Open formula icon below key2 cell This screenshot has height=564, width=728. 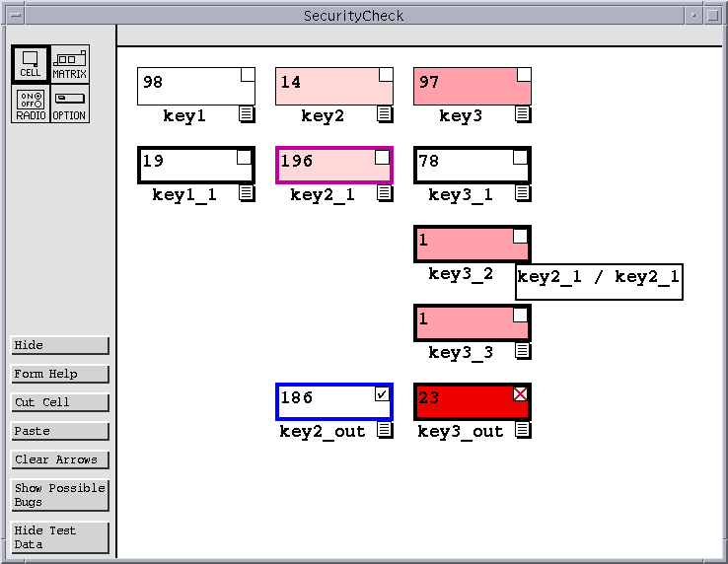385,114
